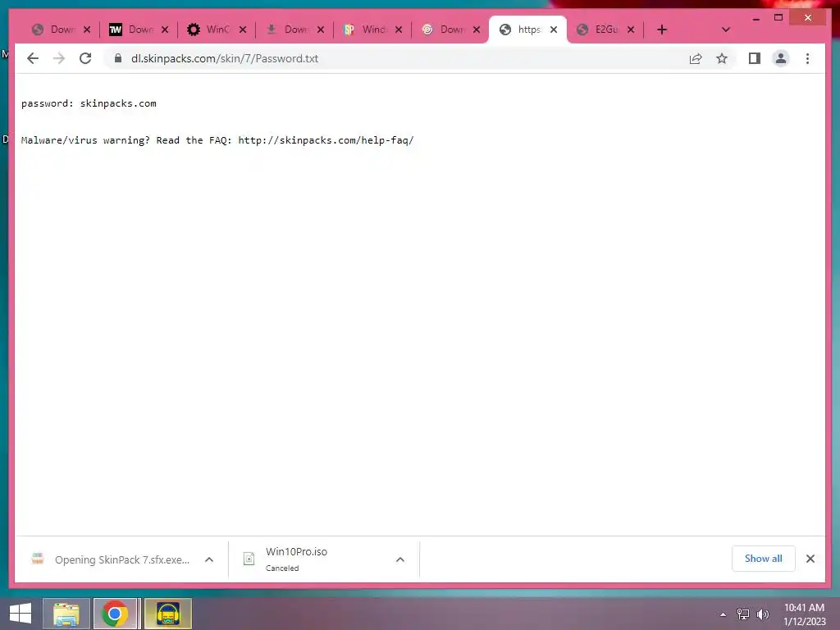Open File Explorer from the taskbar

66,614
